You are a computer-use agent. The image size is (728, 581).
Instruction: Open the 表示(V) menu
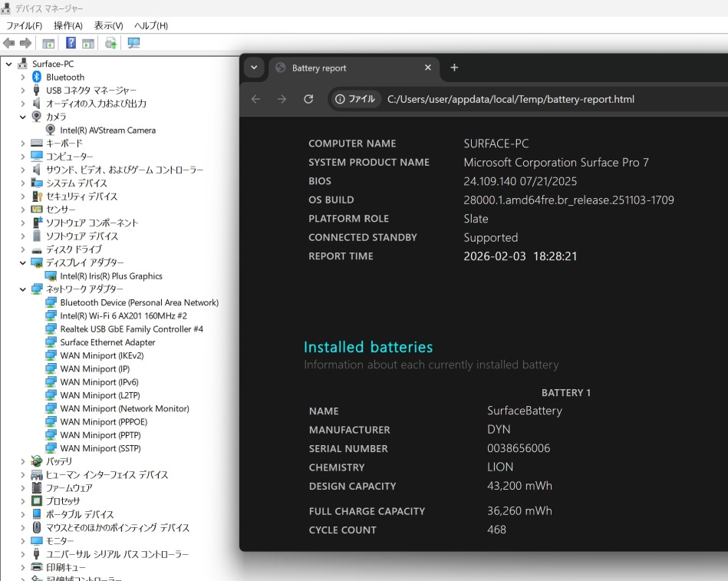tap(108, 26)
